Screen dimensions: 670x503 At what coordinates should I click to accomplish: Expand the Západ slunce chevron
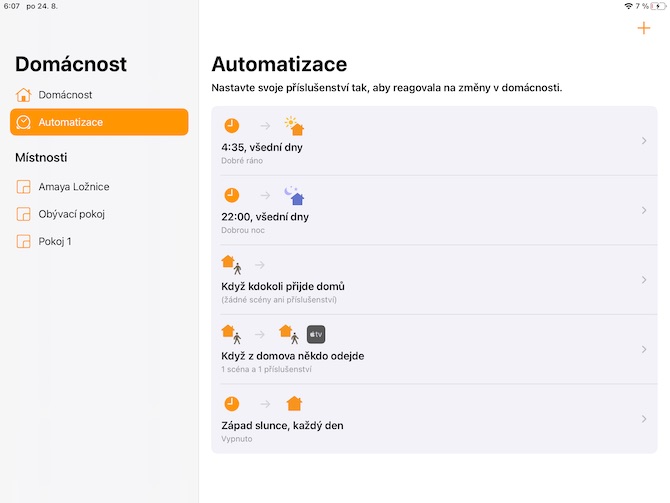(x=644, y=419)
